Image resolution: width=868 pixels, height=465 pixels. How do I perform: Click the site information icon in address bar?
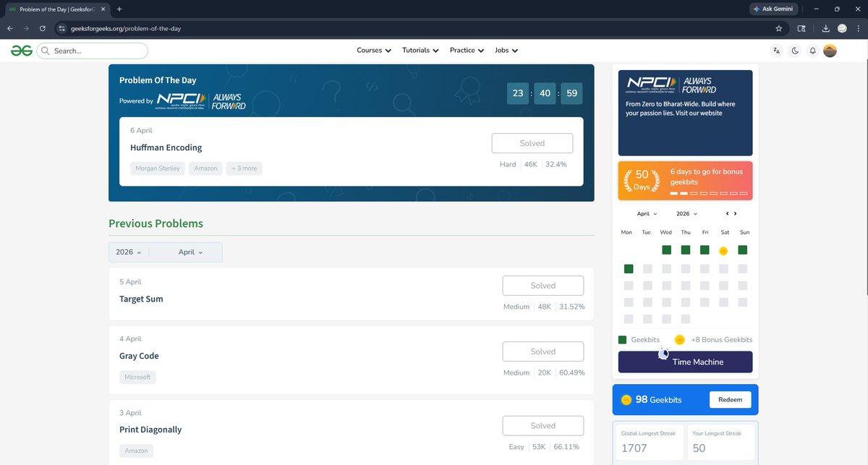[62, 28]
